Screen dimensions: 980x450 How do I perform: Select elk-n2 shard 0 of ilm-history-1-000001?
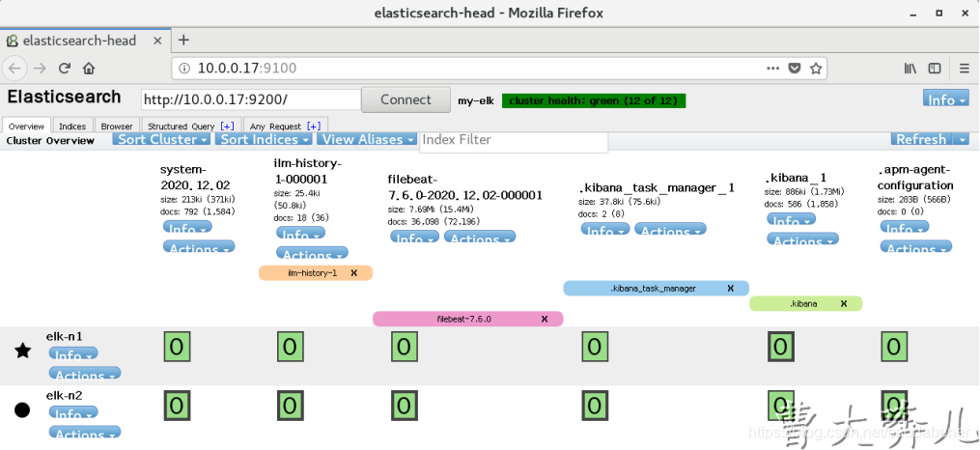tap(290, 406)
